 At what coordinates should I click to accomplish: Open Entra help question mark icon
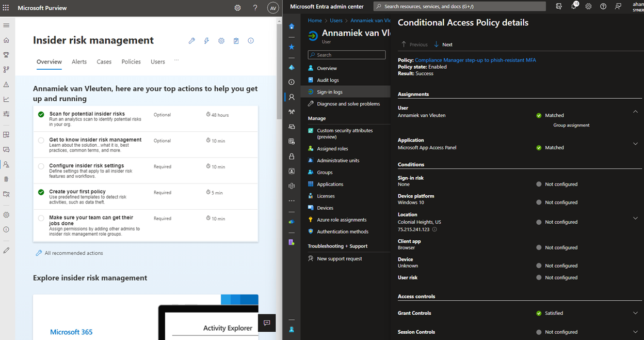603,6
